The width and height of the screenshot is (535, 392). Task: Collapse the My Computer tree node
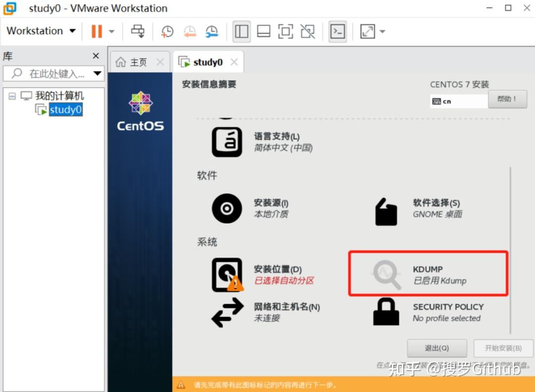click(12, 96)
